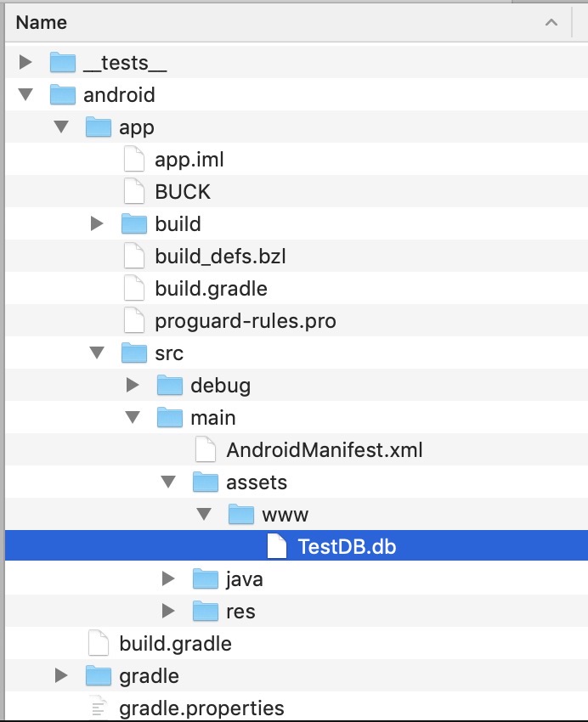The image size is (588, 722).
Task: Select build.gradle directly under android
Action: point(175,644)
